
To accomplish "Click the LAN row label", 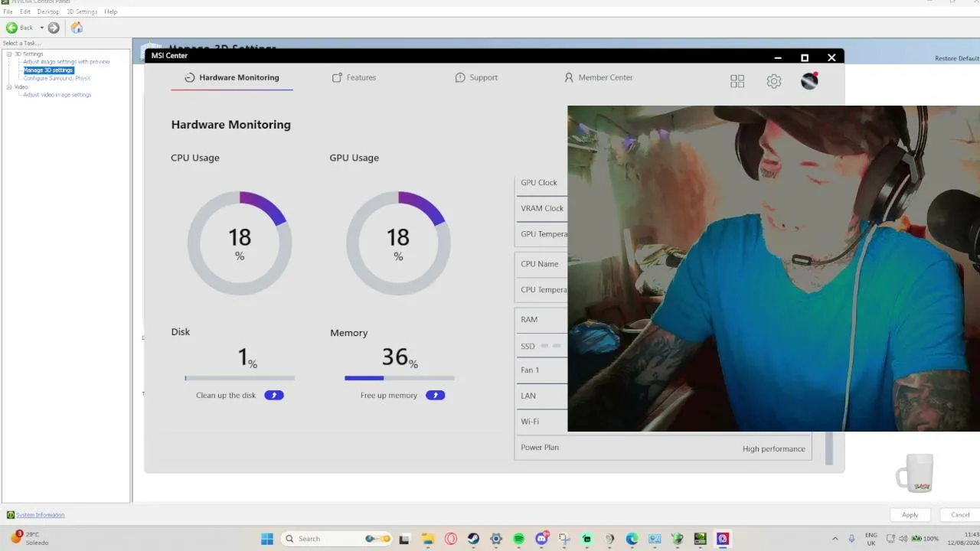I will pyautogui.click(x=528, y=396).
